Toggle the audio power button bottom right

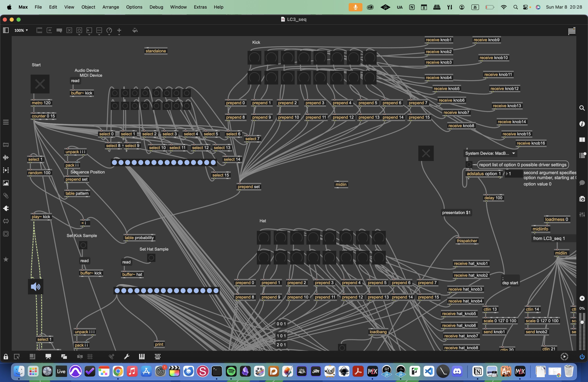tap(582, 357)
